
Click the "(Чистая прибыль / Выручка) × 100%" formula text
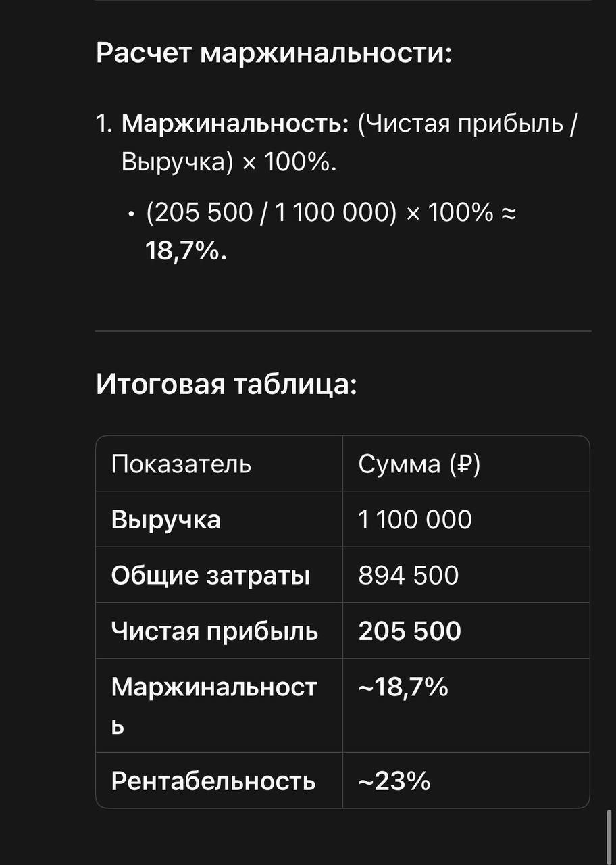point(349,143)
